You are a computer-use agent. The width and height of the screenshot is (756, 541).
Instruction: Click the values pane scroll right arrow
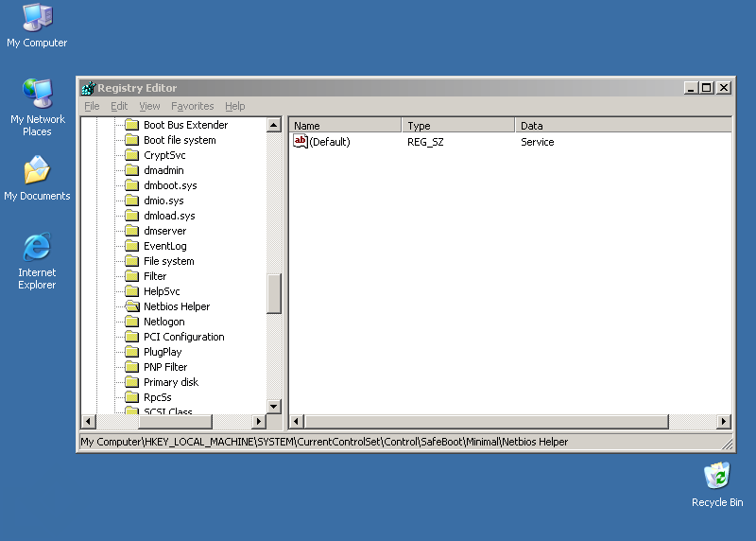click(x=724, y=421)
